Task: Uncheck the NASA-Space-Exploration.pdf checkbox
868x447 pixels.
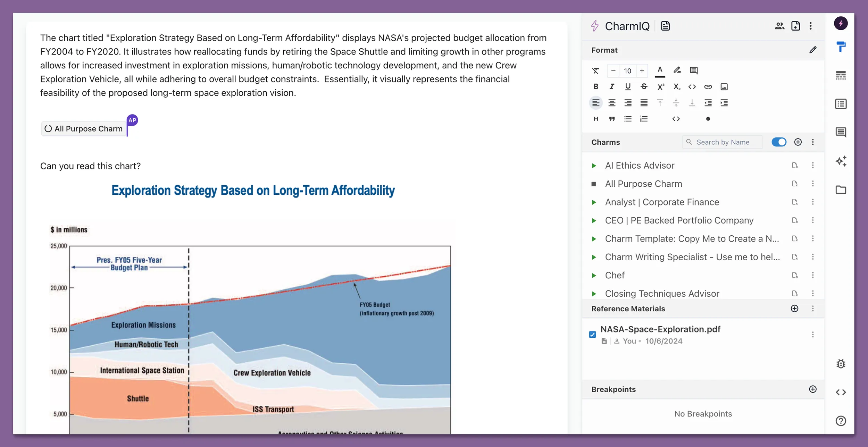Action: point(593,334)
